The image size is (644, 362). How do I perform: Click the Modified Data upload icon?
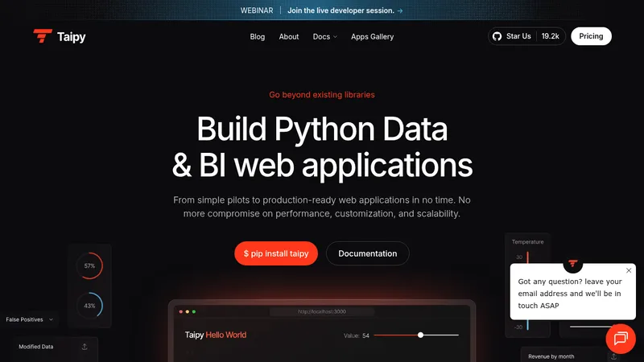pos(85,347)
